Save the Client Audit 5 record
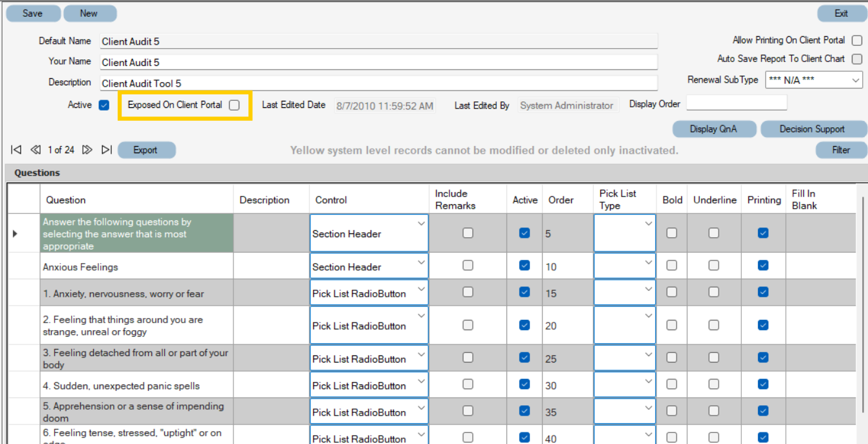Screen dimensions: 868x444 (32, 13)
